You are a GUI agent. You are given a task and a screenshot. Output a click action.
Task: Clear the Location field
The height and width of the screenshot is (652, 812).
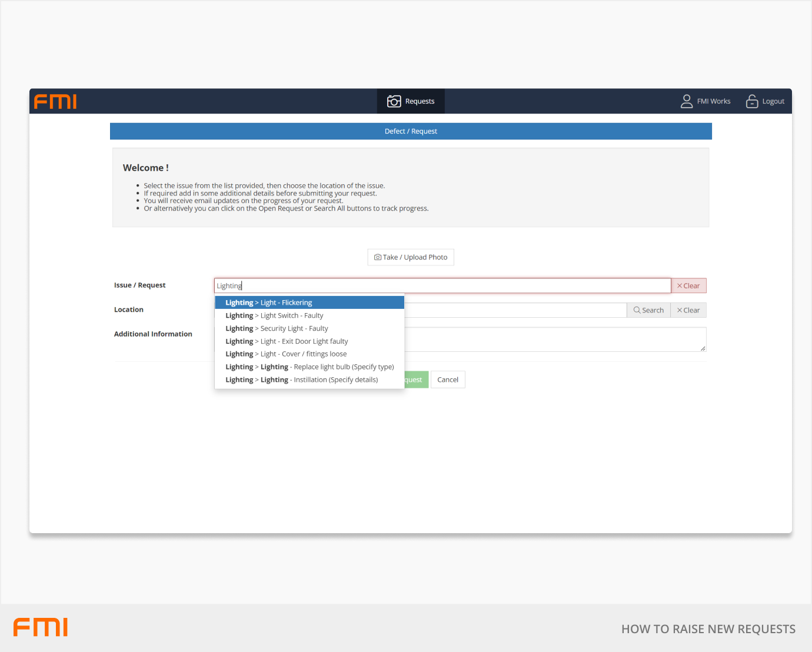688,310
